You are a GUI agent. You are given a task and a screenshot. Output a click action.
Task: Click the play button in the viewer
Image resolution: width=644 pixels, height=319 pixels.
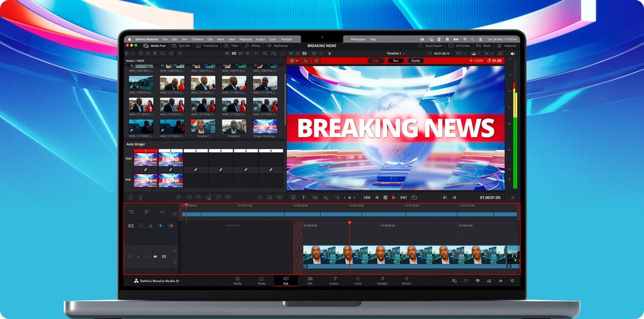point(394,197)
